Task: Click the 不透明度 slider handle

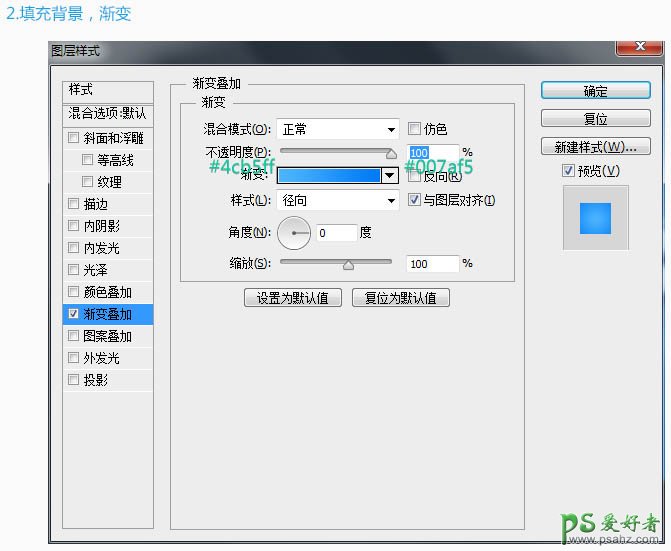Action: coord(391,153)
